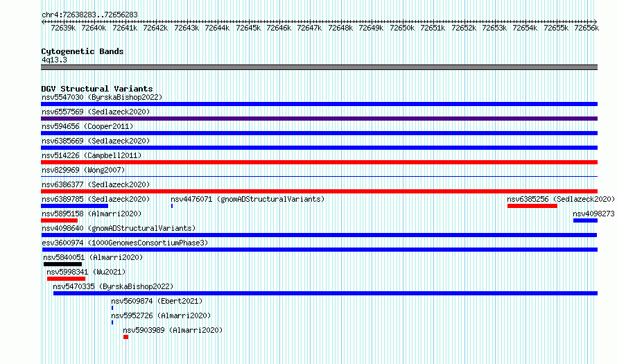
Task: Click the 72642k ruler tick label
Action: tap(155, 28)
